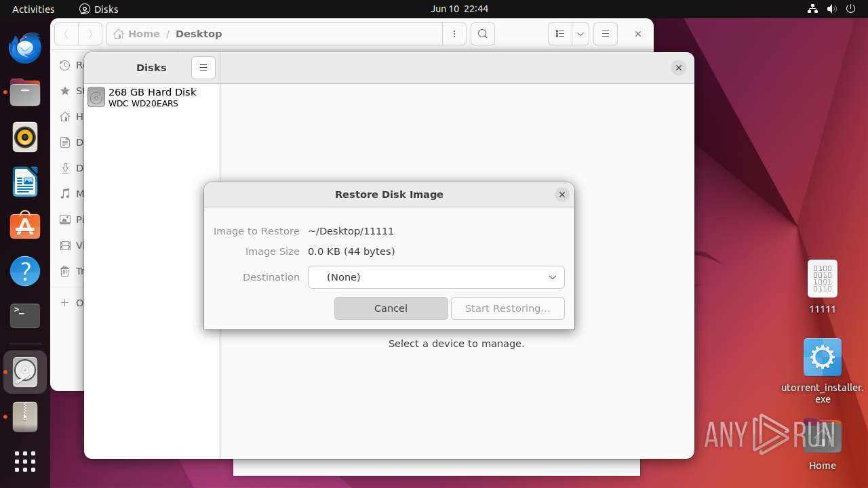The width and height of the screenshot is (868, 488).
Task: Click the Start Restoring button
Action: point(507,308)
